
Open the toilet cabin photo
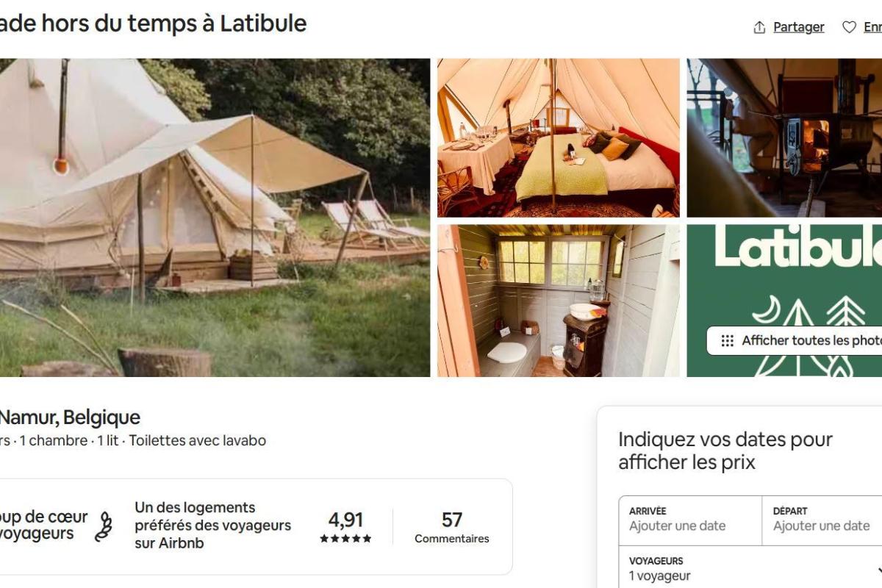click(x=559, y=301)
